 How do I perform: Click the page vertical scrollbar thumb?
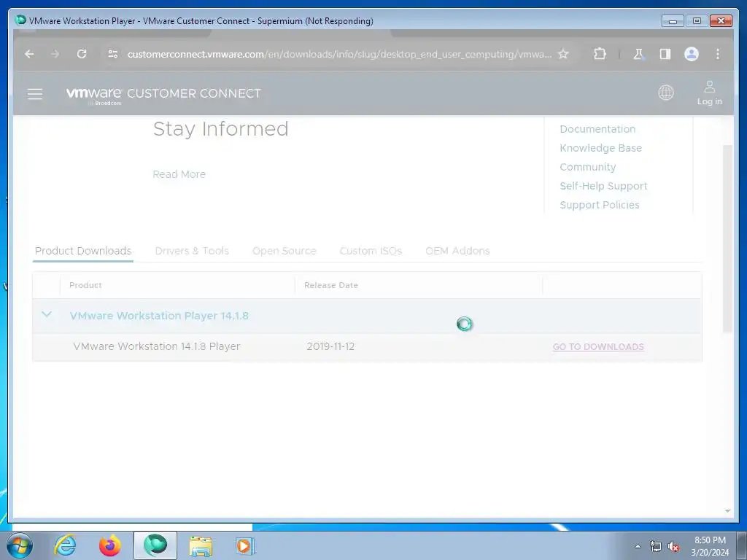(x=727, y=238)
